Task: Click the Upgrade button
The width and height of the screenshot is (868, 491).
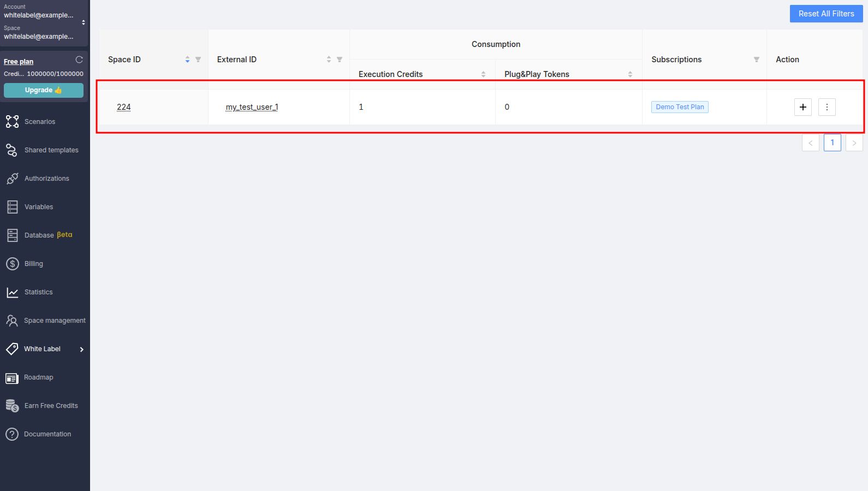Action: click(44, 90)
